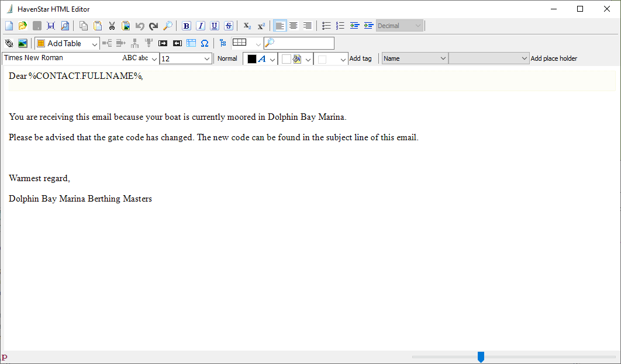Enable center text alignment

[x=294, y=26]
